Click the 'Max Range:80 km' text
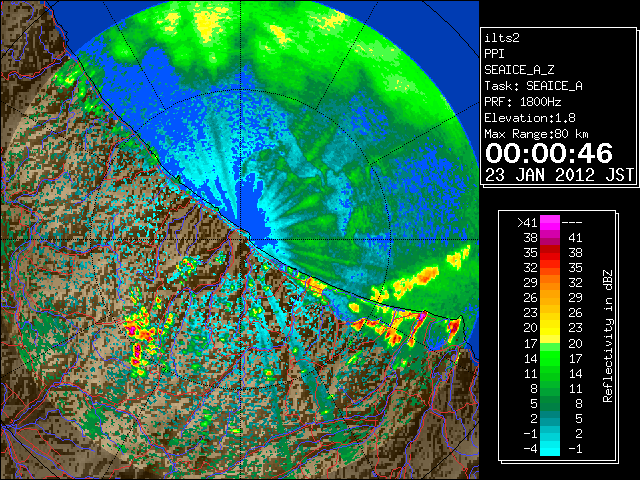This screenshot has height=480, width=640. (x=537, y=134)
